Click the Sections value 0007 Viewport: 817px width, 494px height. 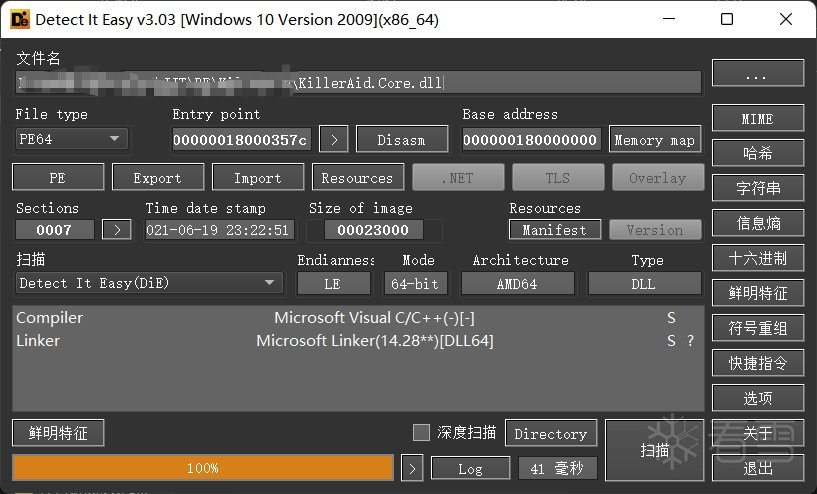click(54, 230)
